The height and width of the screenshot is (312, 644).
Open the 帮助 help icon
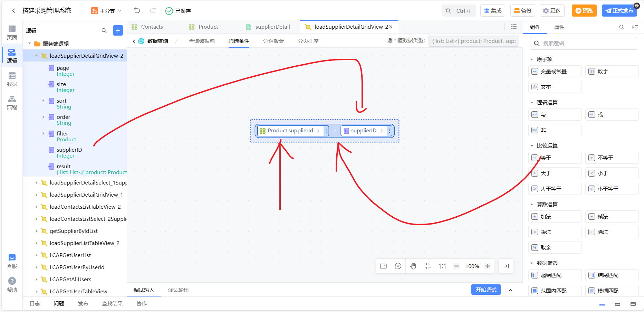(x=12, y=285)
